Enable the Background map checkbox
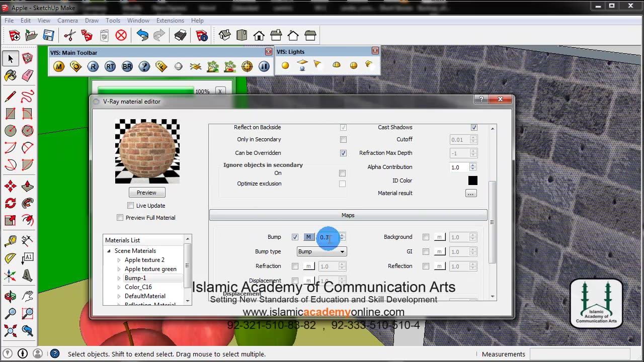Viewport: 644px width, 362px height. click(x=426, y=237)
